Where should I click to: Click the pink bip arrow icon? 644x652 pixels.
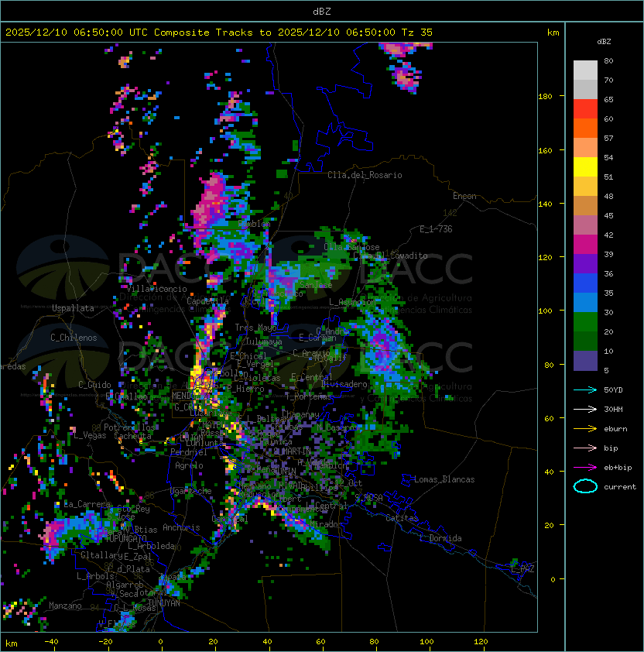585,448
